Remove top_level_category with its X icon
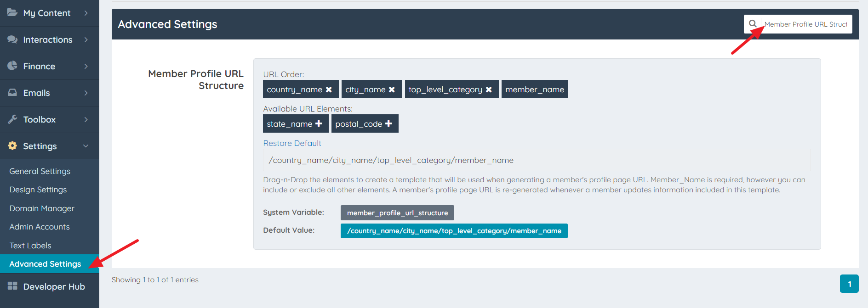 [489, 90]
